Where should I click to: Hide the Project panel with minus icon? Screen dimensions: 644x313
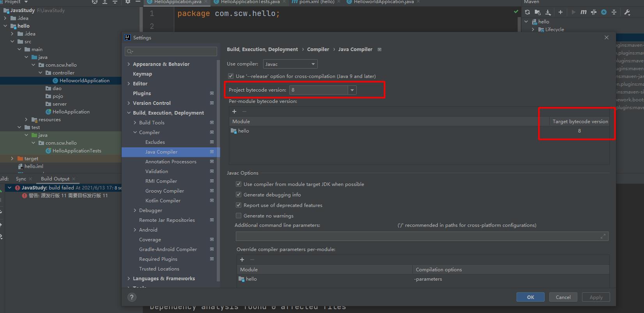(138, 2)
